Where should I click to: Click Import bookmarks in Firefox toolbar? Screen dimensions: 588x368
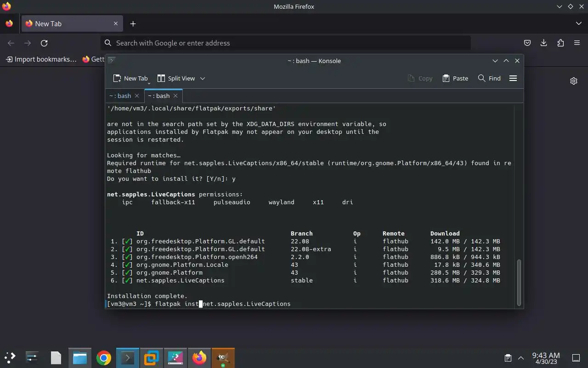tap(41, 59)
